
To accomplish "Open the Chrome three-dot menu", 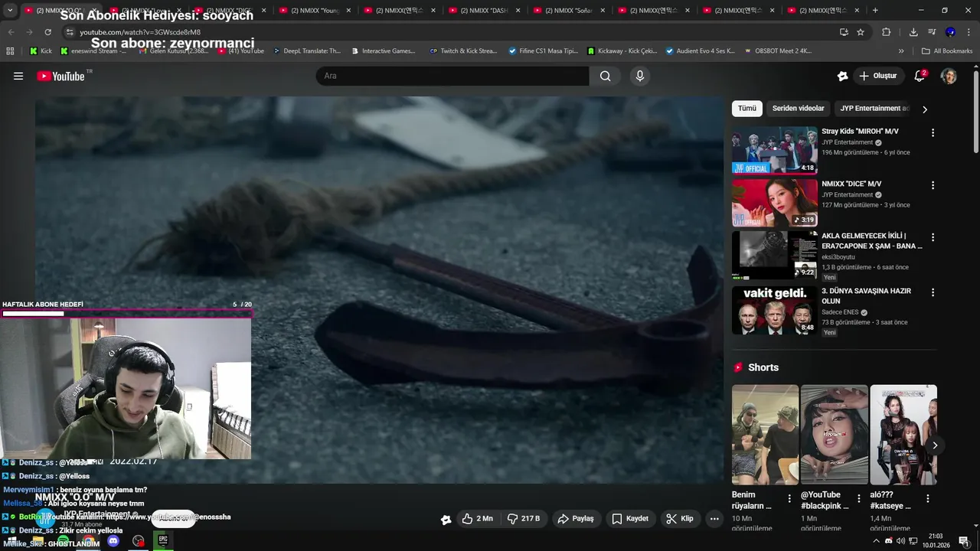I will point(969,32).
